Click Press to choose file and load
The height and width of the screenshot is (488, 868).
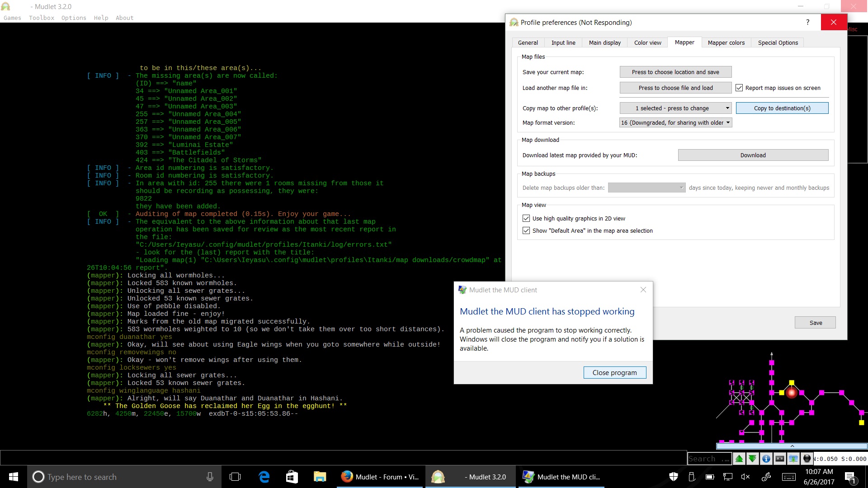coord(676,88)
